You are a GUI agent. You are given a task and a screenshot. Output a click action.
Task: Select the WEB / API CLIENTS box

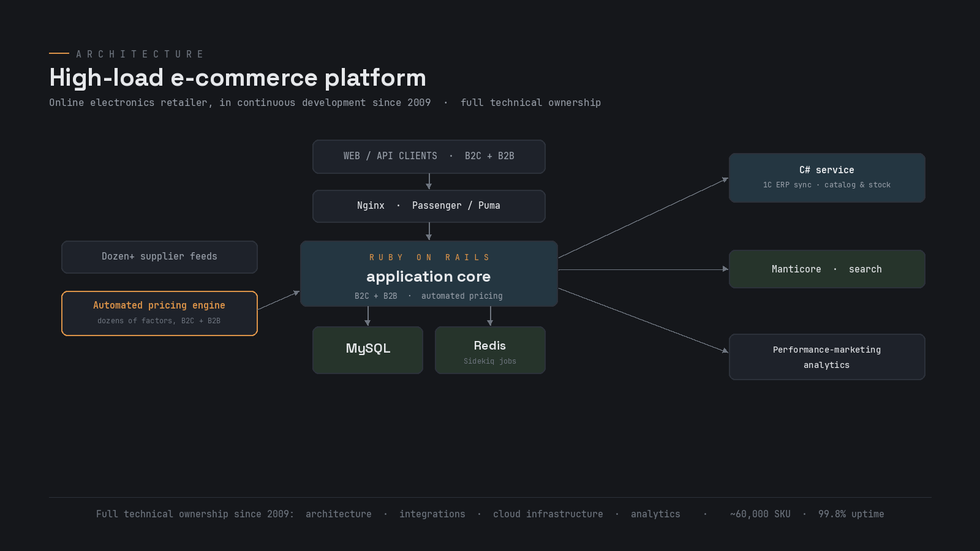coord(429,157)
